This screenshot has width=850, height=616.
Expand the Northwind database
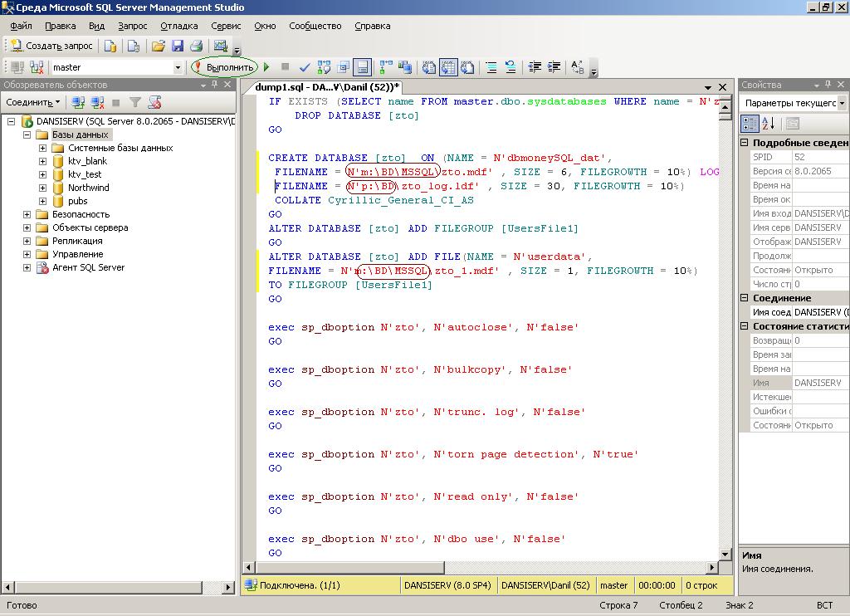click(43, 188)
